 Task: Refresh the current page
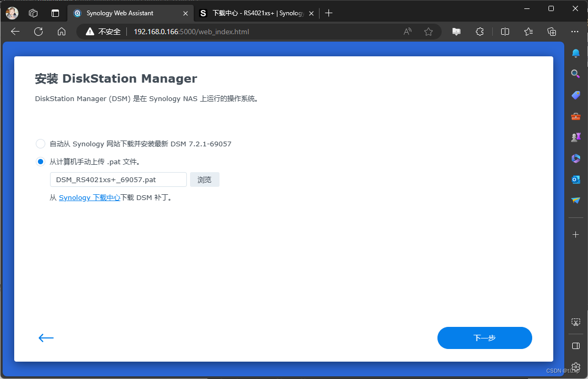(38, 32)
